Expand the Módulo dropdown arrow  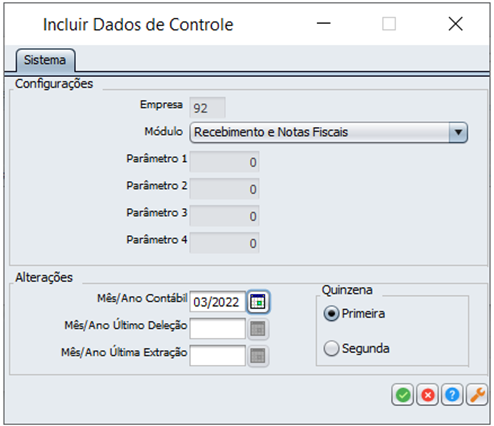point(458,132)
